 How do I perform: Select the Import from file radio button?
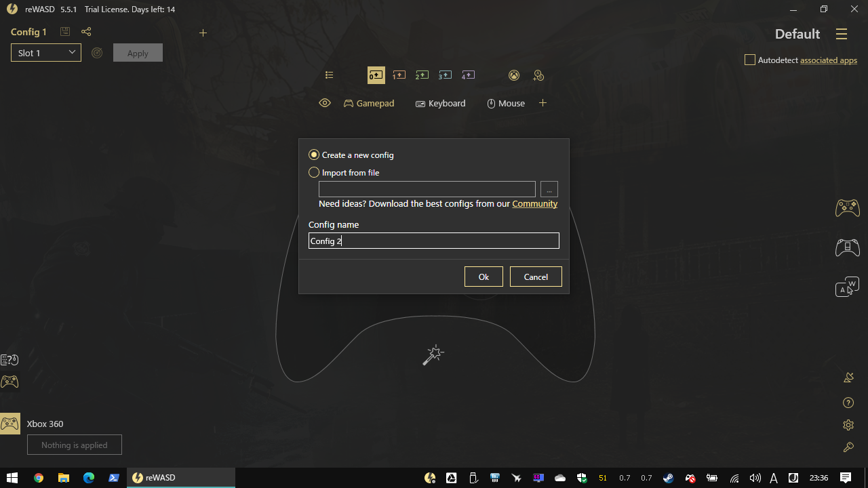pos(313,172)
